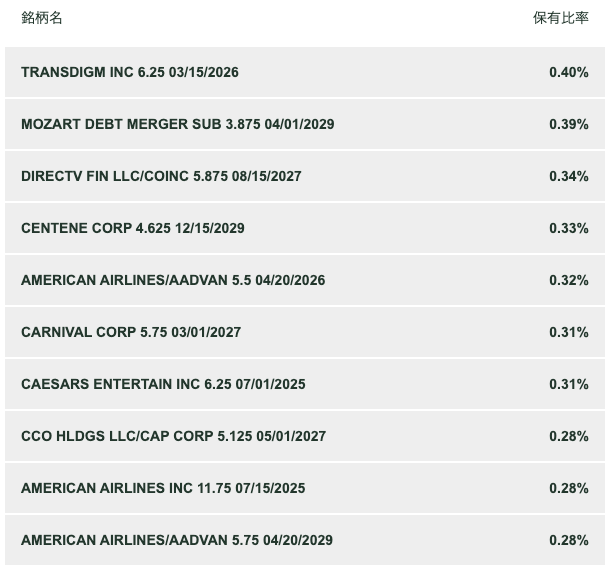Image resolution: width=610 pixels, height=572 pixels.
Task: Click Carnival Corp's 0.31% ratio value
Action: pyautogui.click(x=569, y=332)
